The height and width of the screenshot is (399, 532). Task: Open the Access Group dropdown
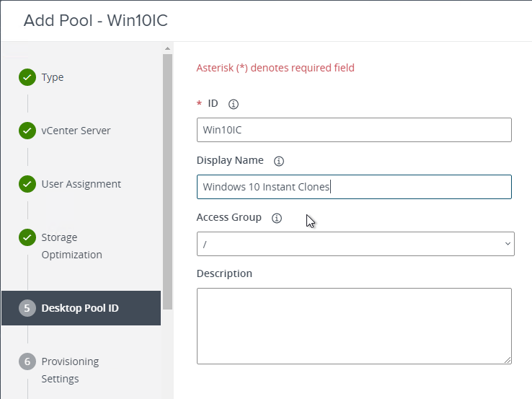coord(355,244)
